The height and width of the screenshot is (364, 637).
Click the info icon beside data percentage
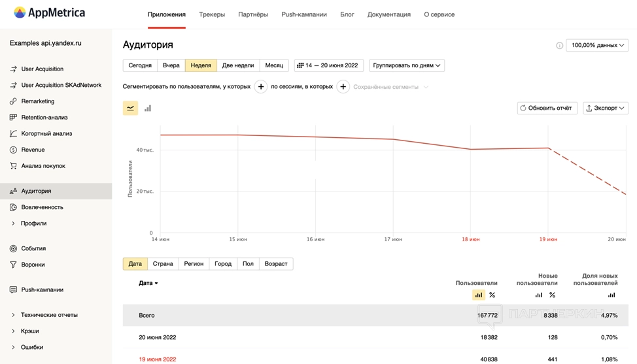tap(559, 46)
